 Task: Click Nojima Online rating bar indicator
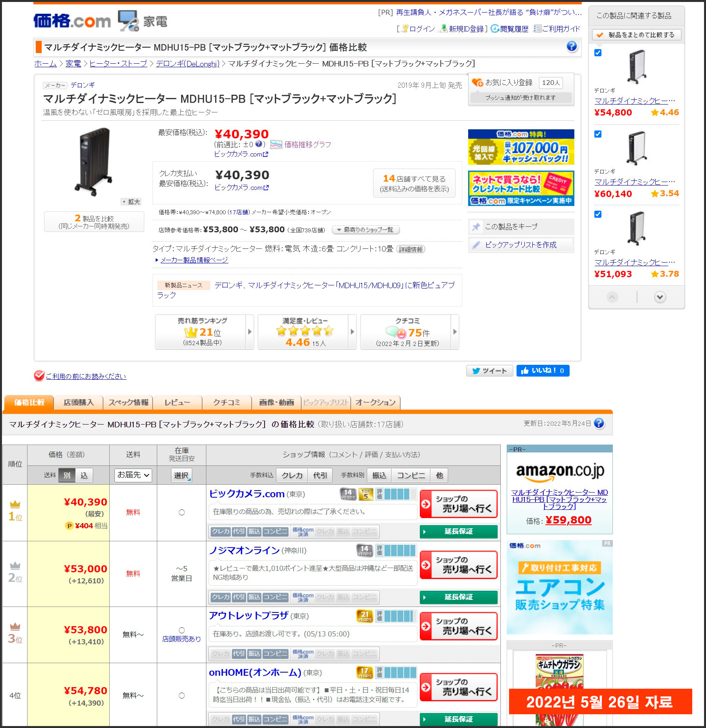396,551
